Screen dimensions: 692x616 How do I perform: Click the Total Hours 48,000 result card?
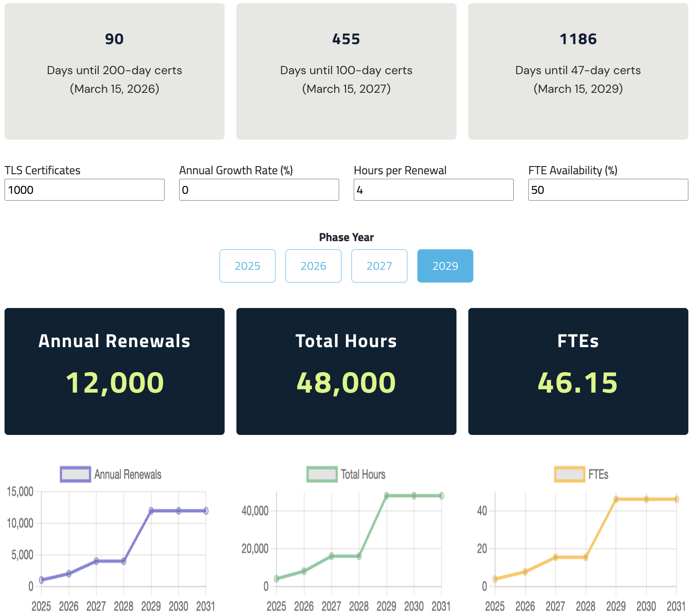coord(346,371)
